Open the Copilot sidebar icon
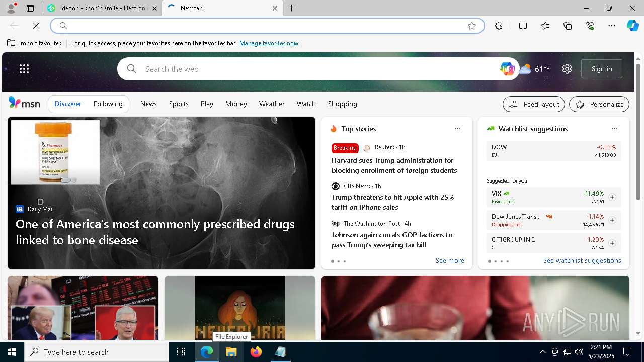This screenshot has width=644, height=362. 632,26
